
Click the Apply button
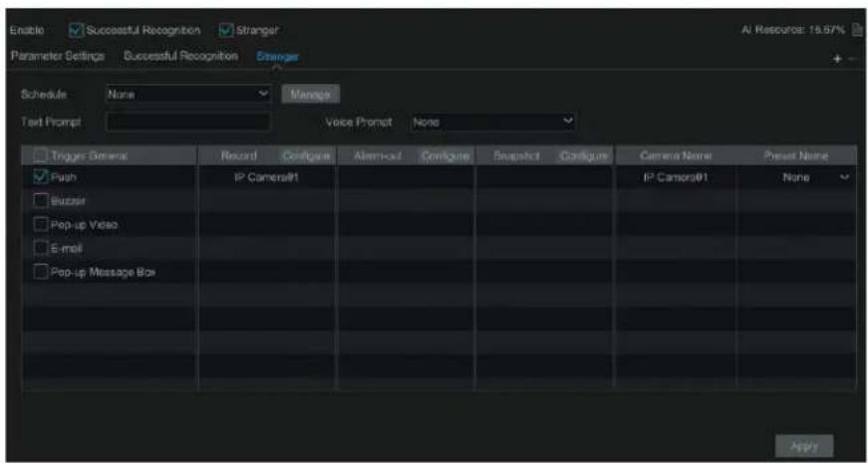tap(804, 446)
